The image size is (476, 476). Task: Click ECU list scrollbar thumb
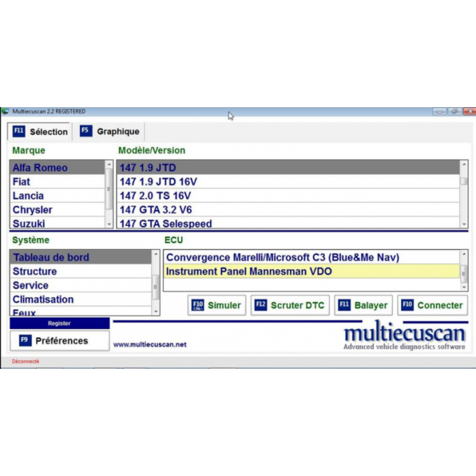(x=463, y=274)
